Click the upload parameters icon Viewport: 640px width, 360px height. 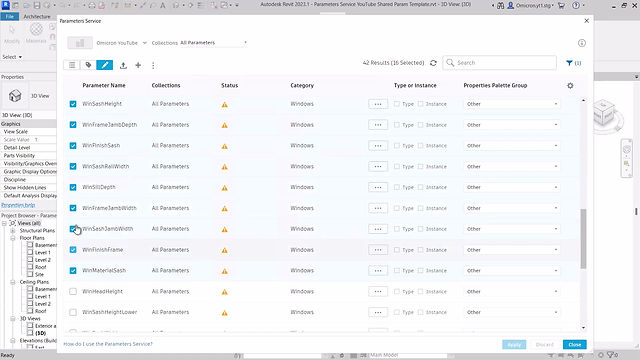point(123,65)
